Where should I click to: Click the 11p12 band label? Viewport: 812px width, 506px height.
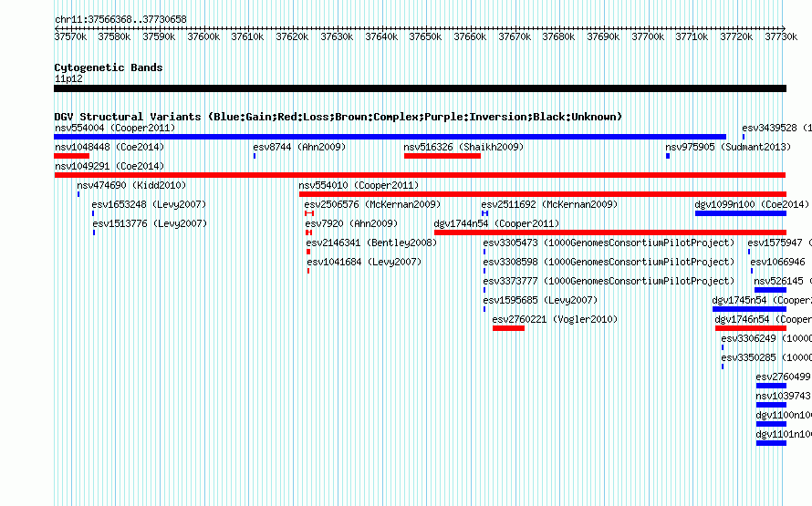(68, 78)
